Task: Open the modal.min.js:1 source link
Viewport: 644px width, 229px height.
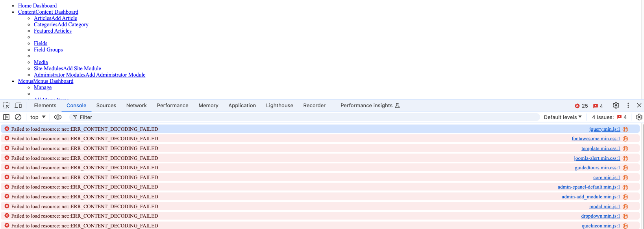Action: click(605, 207)
